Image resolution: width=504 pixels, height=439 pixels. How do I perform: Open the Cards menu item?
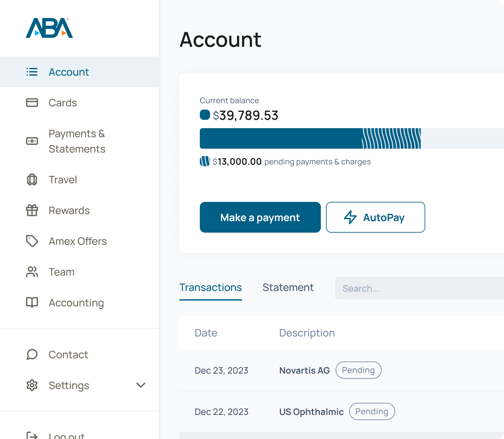tap(79, 103)
